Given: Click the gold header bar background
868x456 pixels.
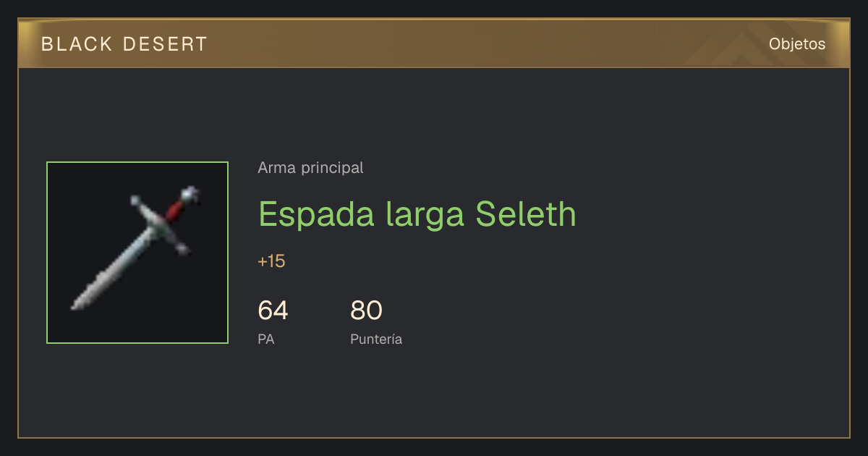Looking at the screenshot, I should 434,44.
